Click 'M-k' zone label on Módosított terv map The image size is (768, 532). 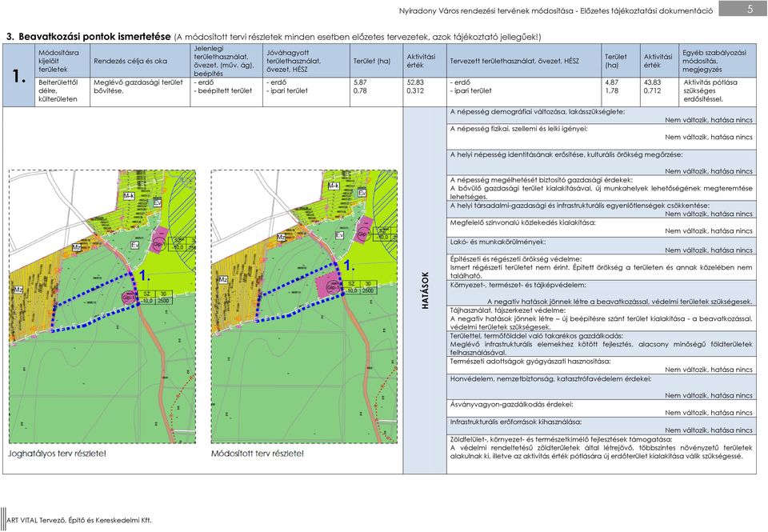[334, 186]
